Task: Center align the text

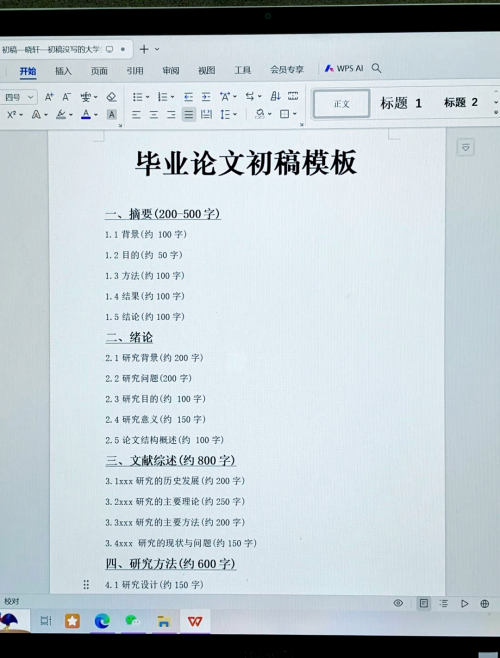Action: click(x=154, y=115)
